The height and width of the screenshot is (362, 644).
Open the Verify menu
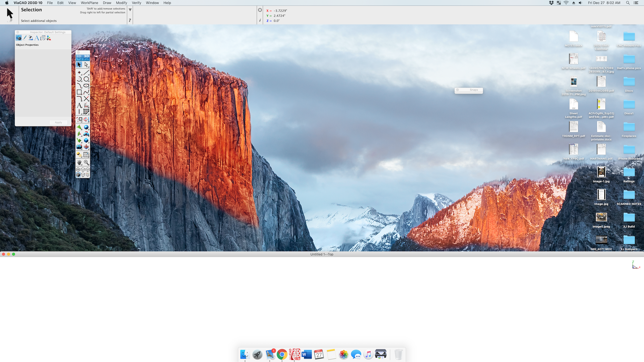[136, 3]
